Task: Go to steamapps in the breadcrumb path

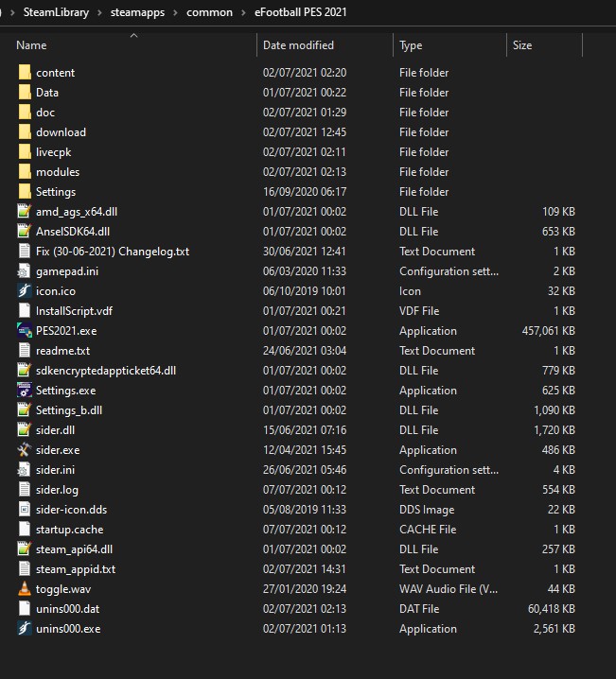Action: pyautogui.click(x=137, y=12)
